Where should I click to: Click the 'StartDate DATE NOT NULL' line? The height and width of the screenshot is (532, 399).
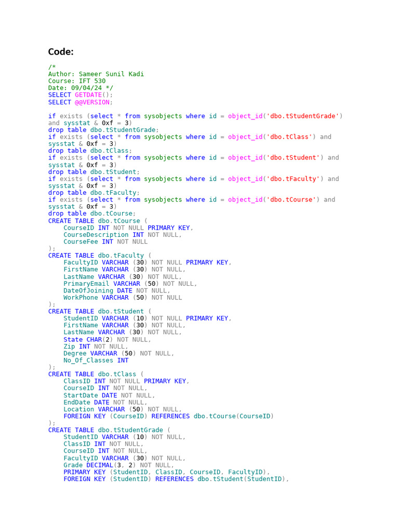pos(109,395)
